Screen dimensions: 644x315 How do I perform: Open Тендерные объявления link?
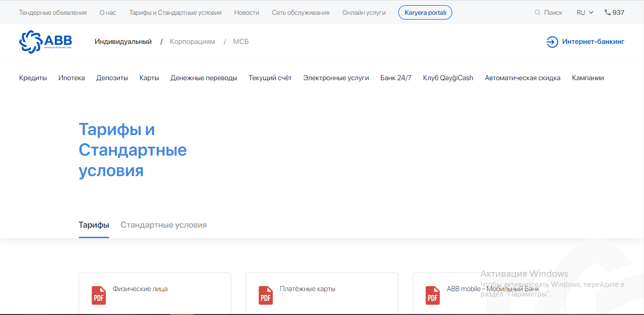(x=53, y=13)
